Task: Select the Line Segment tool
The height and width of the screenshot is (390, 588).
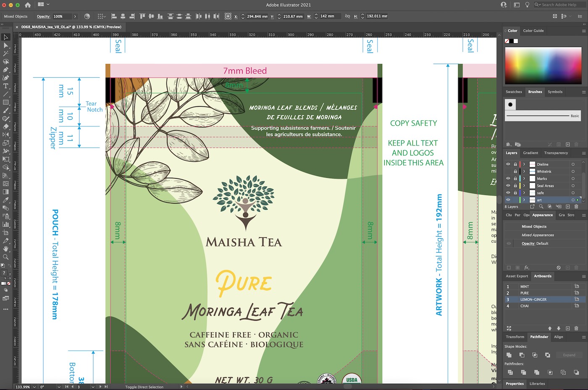Action: click(x=6, y=94)
